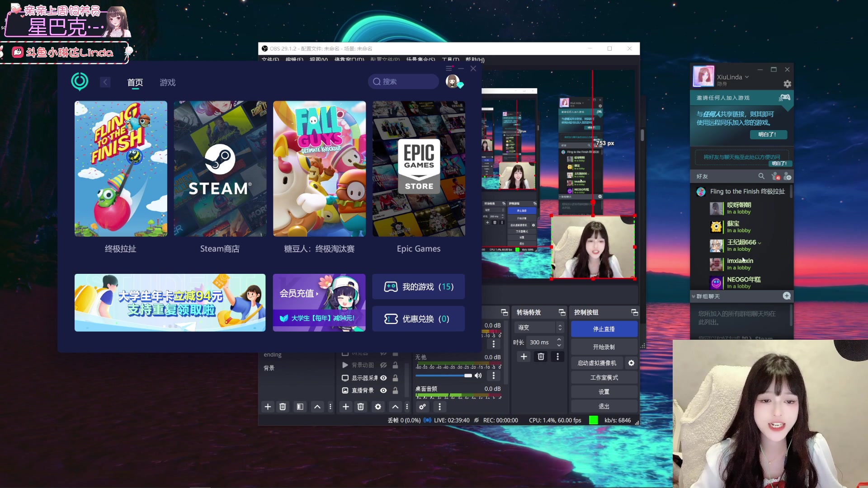
Task: Undock the 控制按钮 panel
Action: [x=634, y=312]
